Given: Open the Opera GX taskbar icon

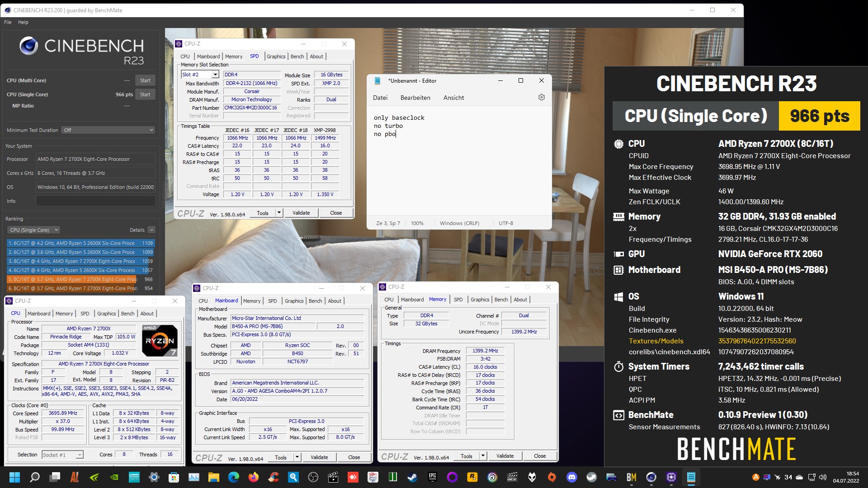Looking at the screenshot, I should point(452,477).
